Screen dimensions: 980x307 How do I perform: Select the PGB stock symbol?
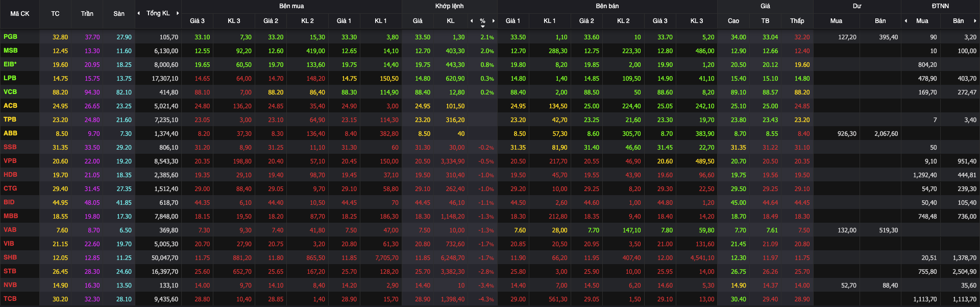pos(10,37)
